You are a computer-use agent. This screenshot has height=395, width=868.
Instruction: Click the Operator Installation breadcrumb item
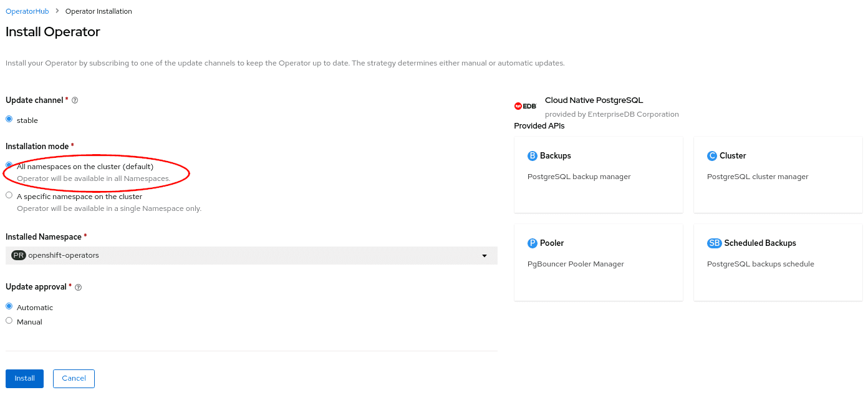point(97,11)
